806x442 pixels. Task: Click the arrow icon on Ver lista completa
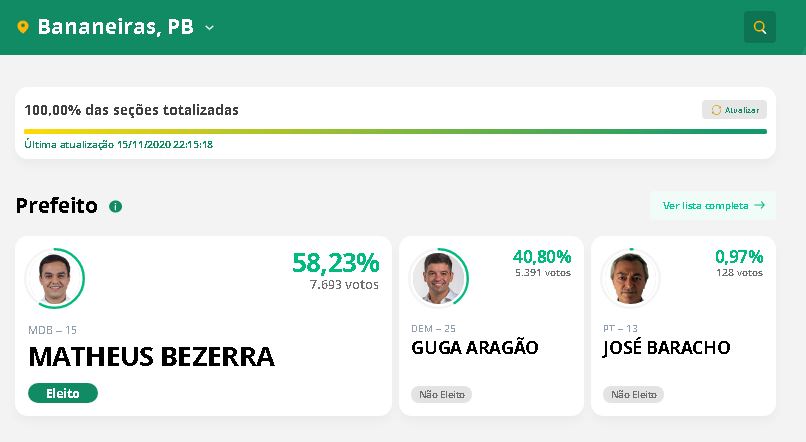[x=760, y=205]
